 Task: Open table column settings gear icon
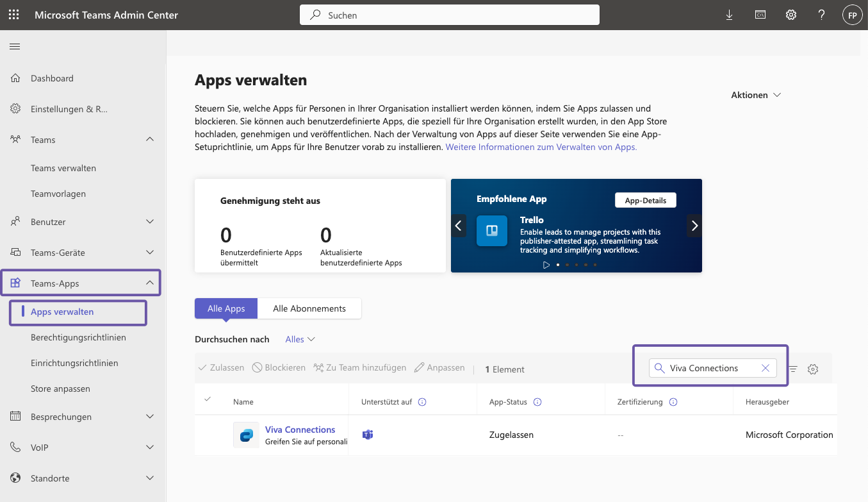tap(813, 369)
